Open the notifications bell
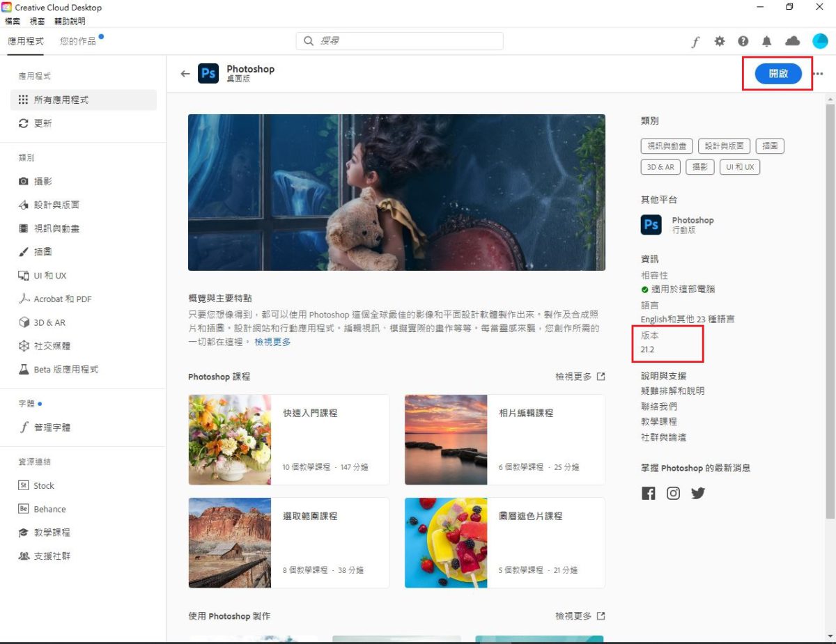This screenshot has height=644, width=836. tap(767, 41)
